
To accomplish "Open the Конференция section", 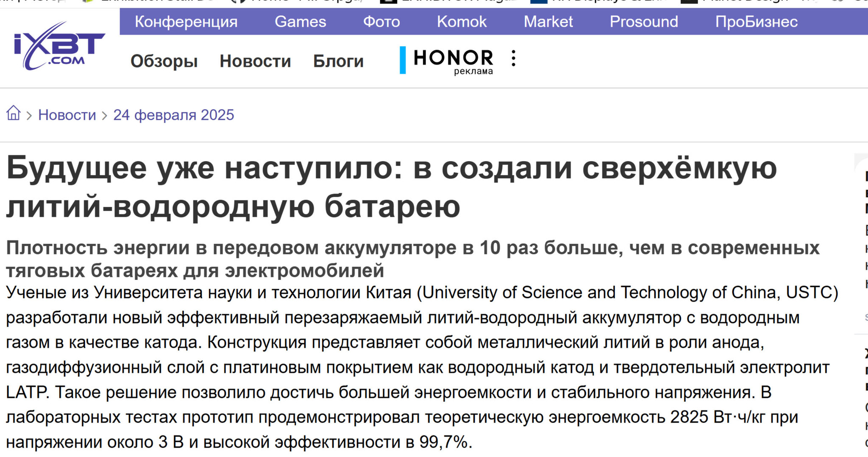I will (x=186, y=22).
